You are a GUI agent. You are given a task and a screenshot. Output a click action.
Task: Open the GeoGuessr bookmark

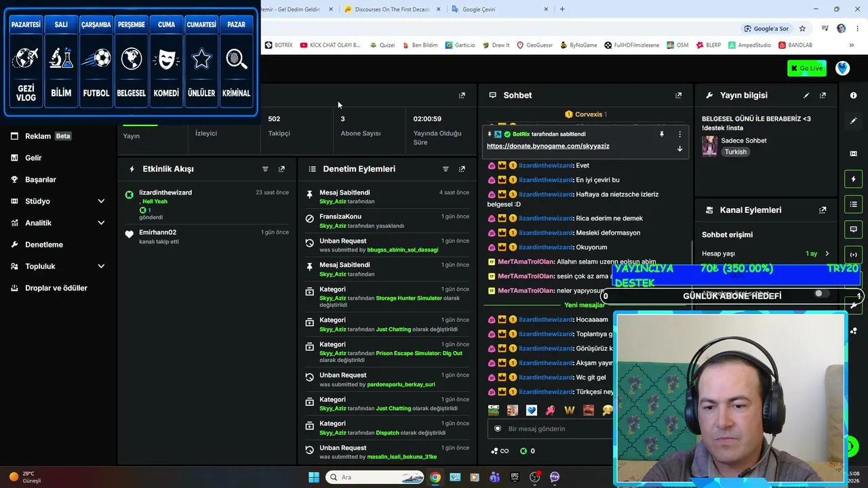[x=534, y=45]
